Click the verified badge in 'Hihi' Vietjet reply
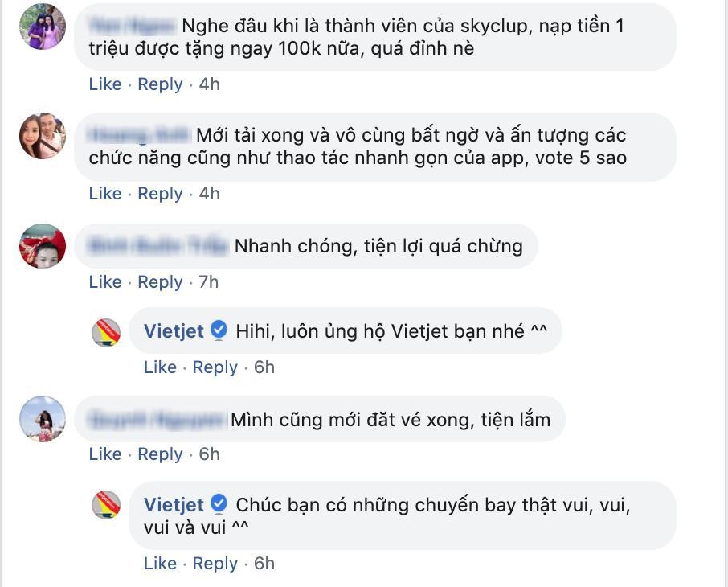 pyautogui.click(x=218, y=330)
